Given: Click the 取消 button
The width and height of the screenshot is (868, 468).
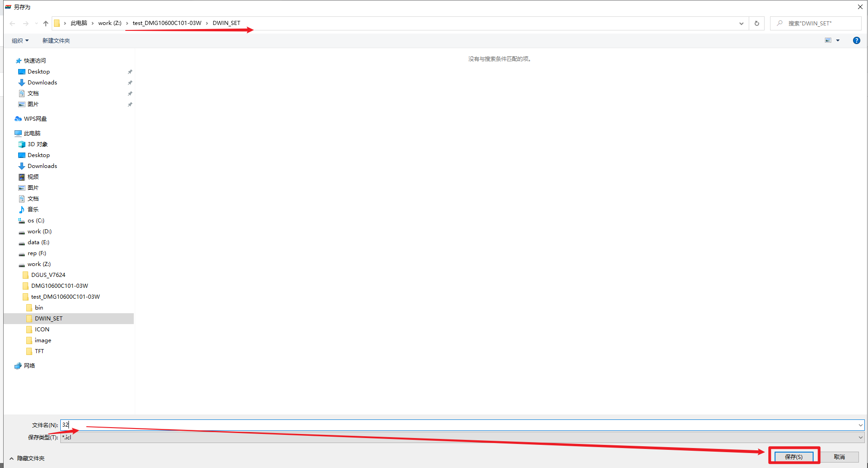Looking at the screenshot, I should click(839, 457).
